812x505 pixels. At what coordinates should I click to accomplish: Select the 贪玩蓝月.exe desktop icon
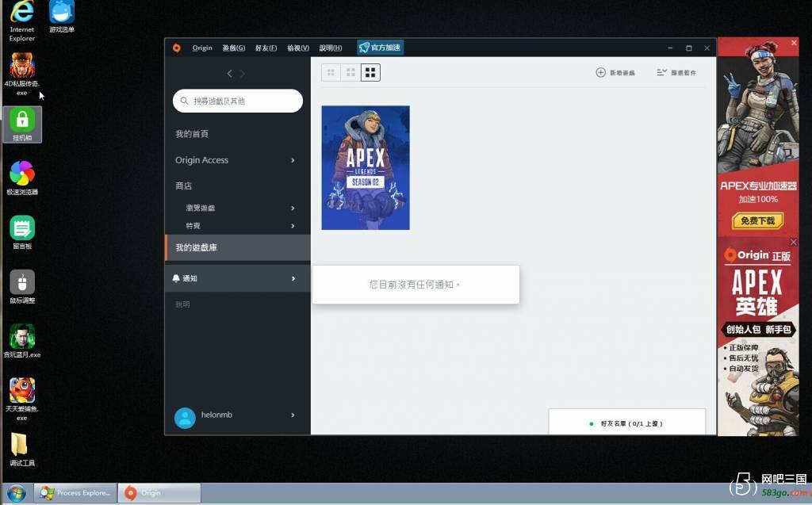pos(22,341)
